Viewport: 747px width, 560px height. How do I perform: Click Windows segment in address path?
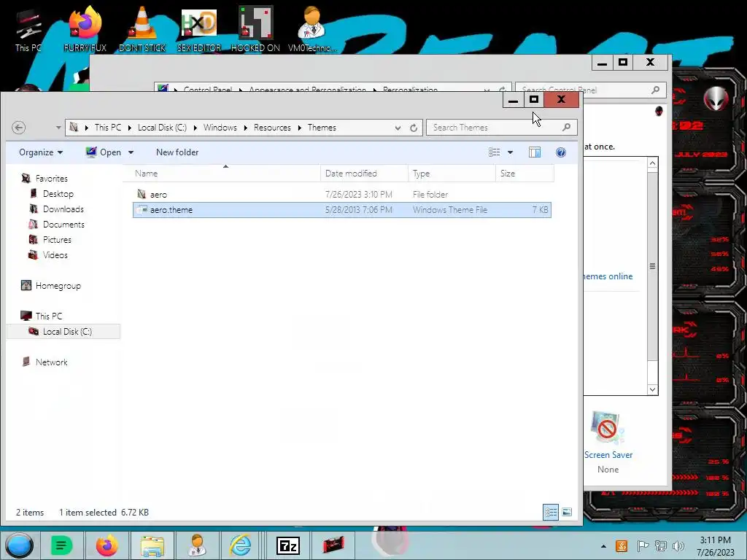pos(220,127)
